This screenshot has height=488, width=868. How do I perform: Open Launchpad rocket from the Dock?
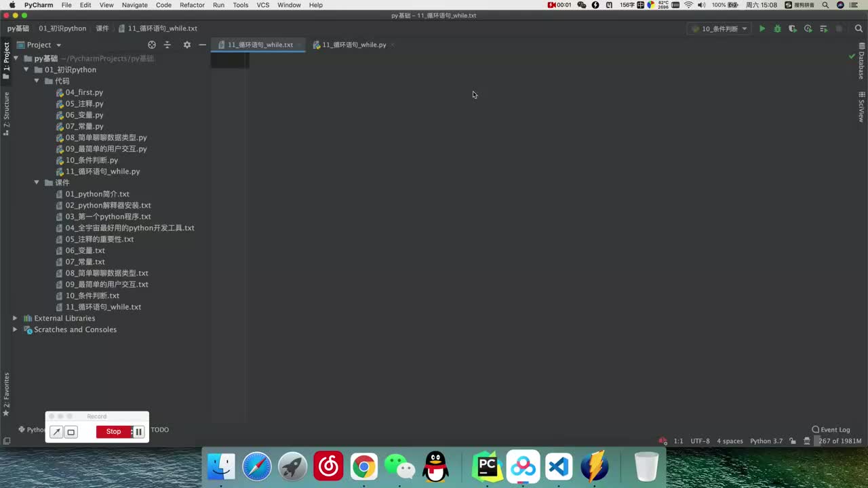(293, 466)
